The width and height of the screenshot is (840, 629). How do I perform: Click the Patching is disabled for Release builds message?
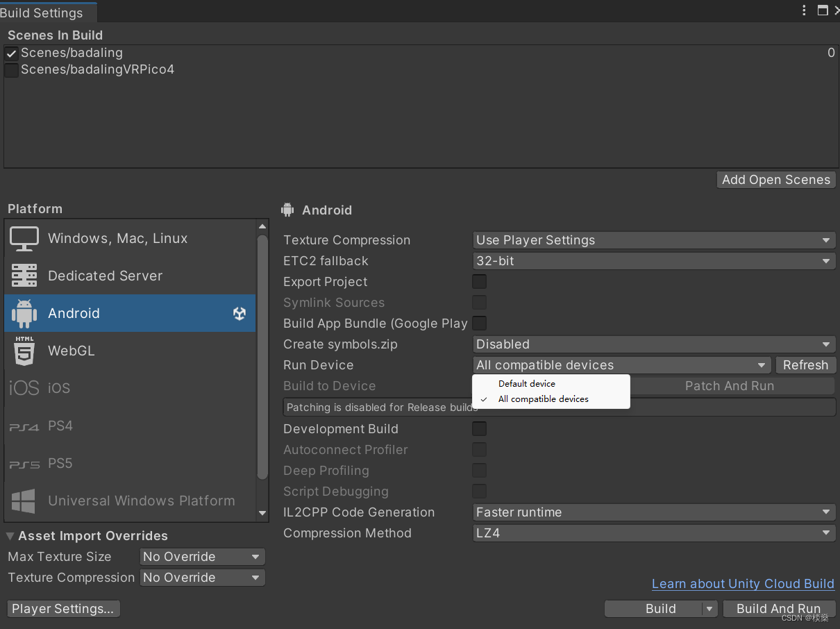(560, 408)
